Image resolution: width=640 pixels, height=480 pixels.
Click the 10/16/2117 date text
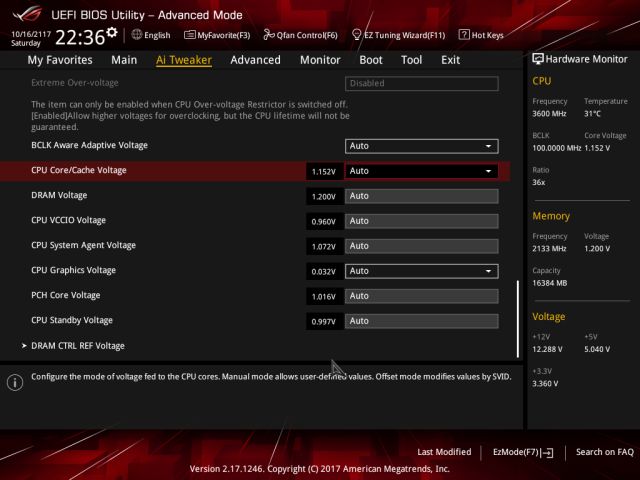31,34
